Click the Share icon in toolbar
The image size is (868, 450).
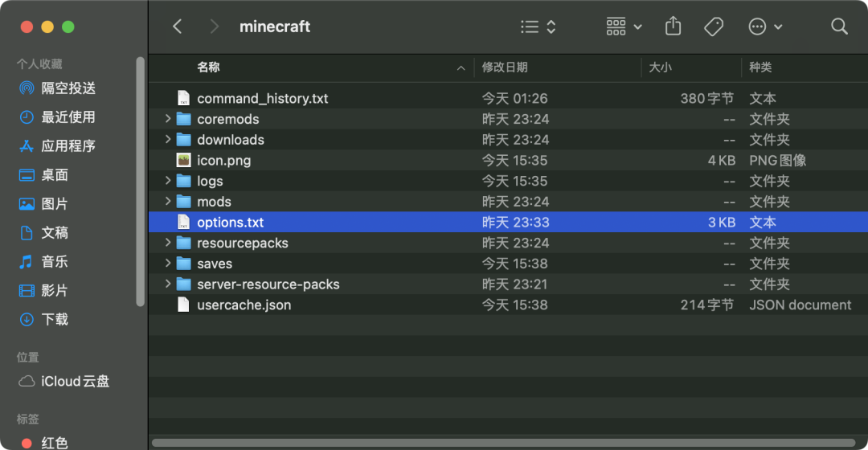coord(673,26)
